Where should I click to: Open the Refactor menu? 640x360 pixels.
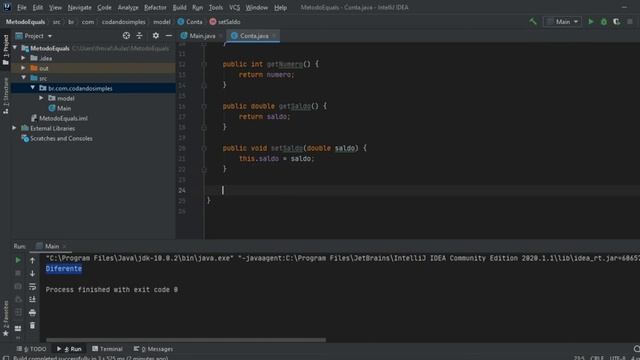coord(155,7)
